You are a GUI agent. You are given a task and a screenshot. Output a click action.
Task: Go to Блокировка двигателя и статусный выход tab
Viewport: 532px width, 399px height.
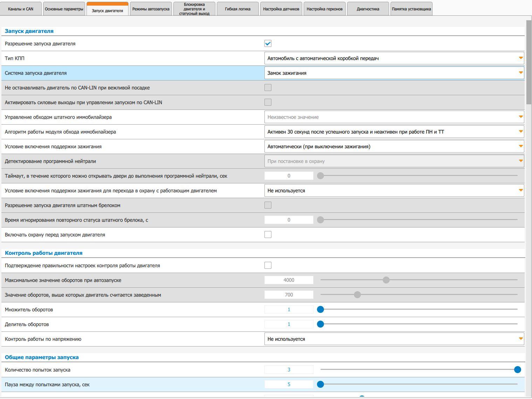click(x=194, y=9)
